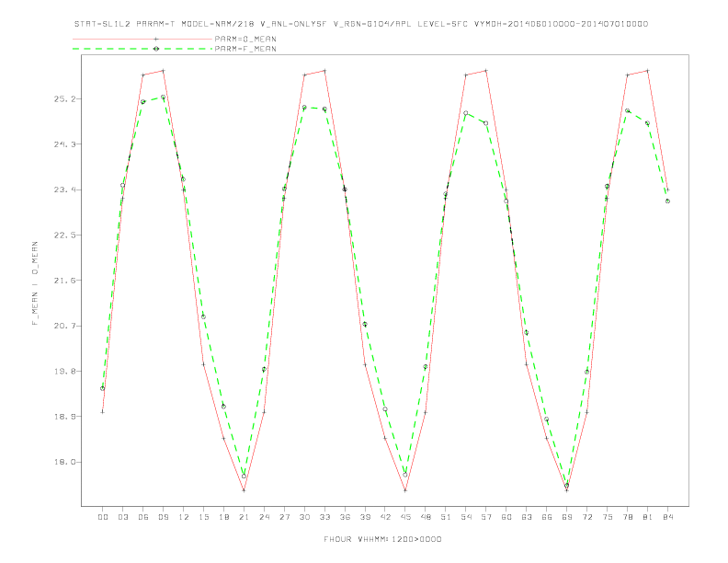Click the F_MEAN circle marker at hour 84

point(667,201)
